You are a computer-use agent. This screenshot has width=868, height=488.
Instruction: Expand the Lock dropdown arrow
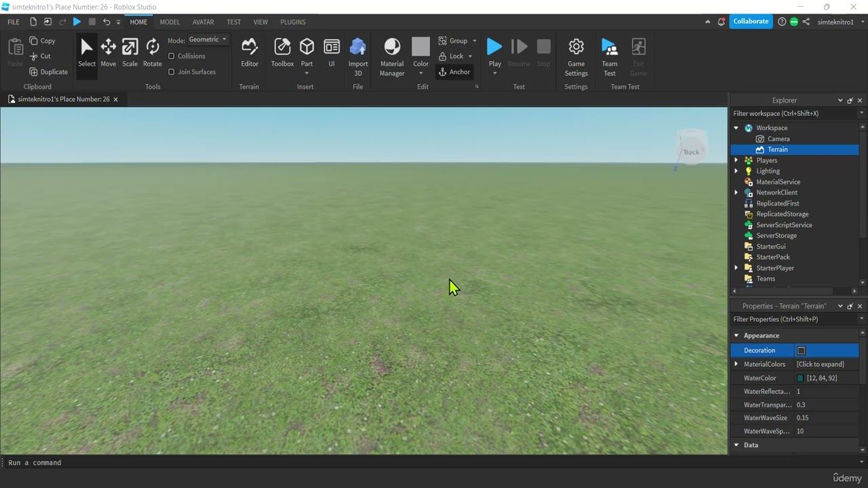470,56
